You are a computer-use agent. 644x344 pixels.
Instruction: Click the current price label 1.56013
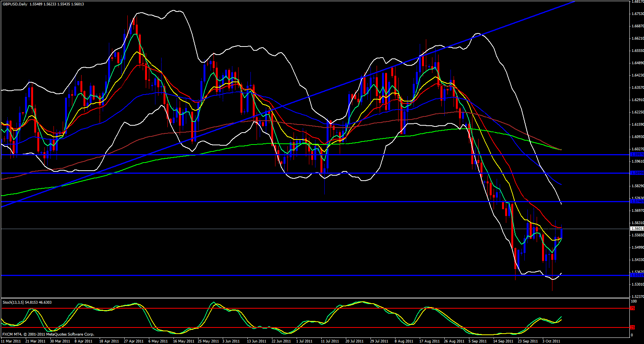coord(637,229)
